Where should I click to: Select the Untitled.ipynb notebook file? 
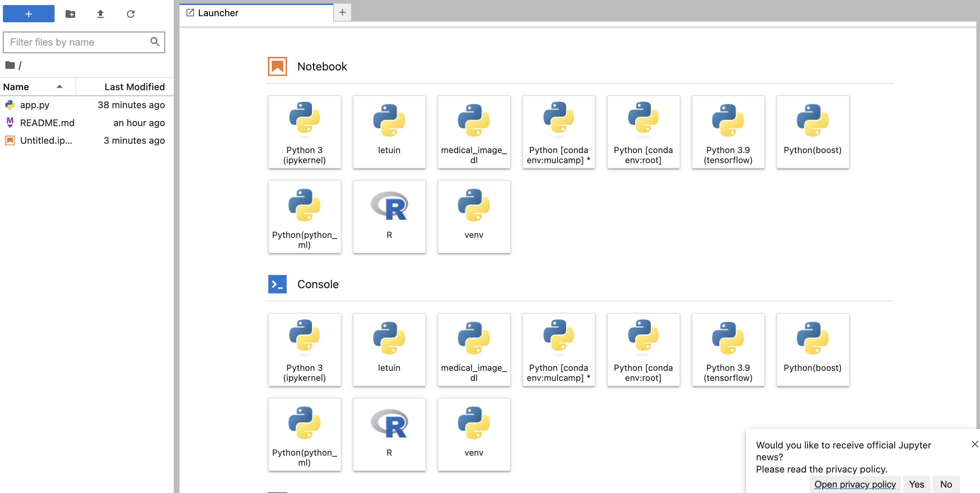(87, 140)
